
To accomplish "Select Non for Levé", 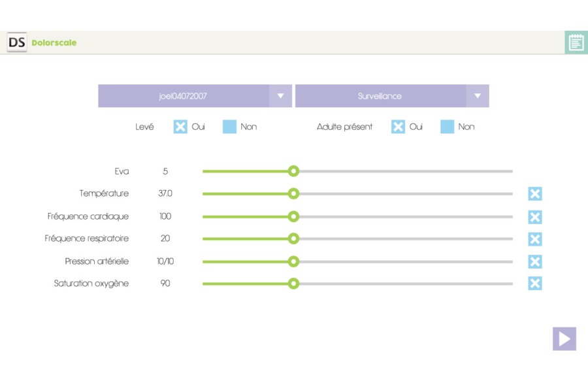I will click(229, 127).
